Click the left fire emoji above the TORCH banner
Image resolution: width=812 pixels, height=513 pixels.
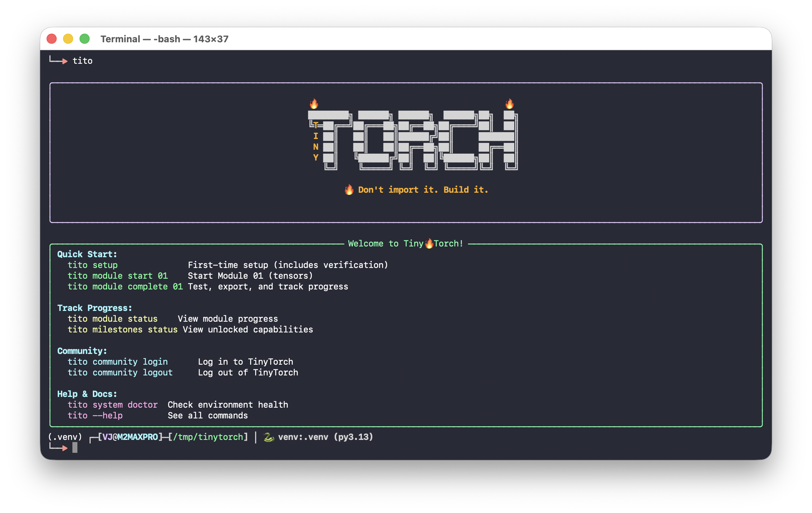tap(314, 104)
